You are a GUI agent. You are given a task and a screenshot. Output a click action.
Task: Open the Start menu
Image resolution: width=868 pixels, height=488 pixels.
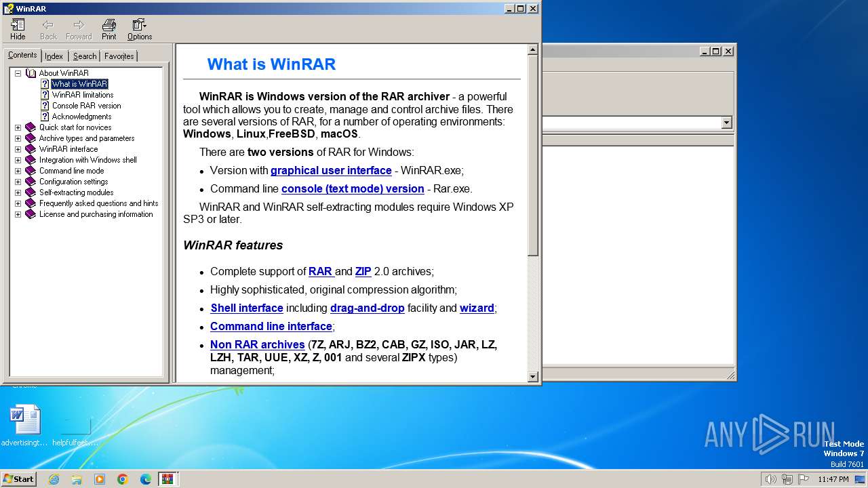tap(19, 479)
